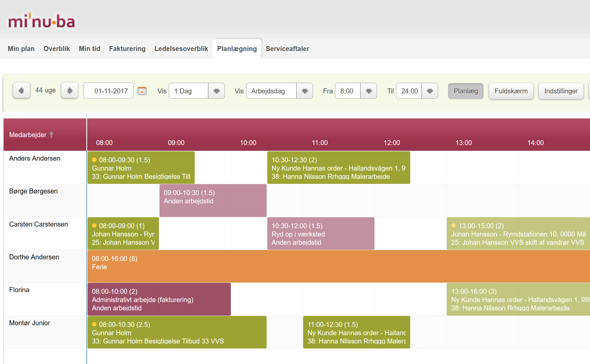
Task: Click the Medarbejder column header
Action: click(x=45, y=135)
